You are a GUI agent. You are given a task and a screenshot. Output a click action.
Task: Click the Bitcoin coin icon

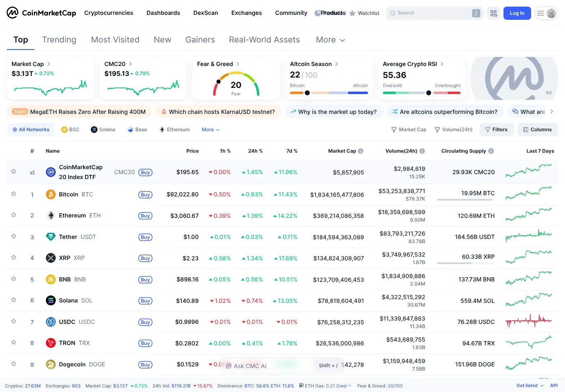point(51,194)
